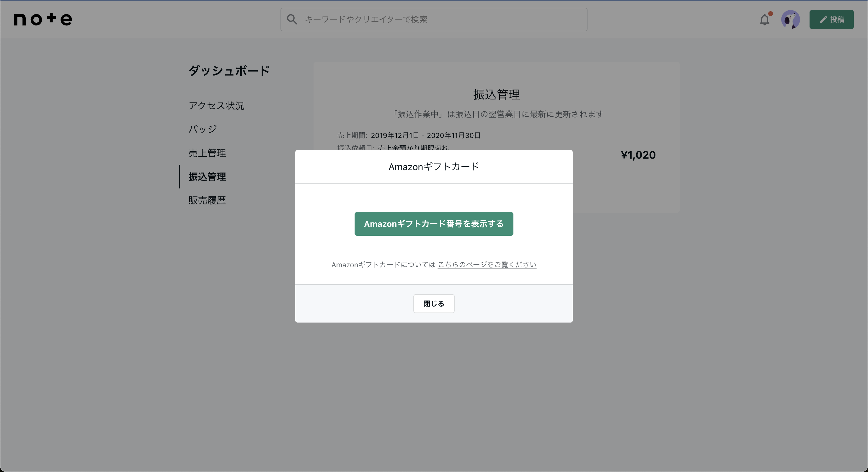Image resolution: width=868 pixels, height=472 pixels.
Task: Close the dialog with 閉じる
Action: click(434, 304)
